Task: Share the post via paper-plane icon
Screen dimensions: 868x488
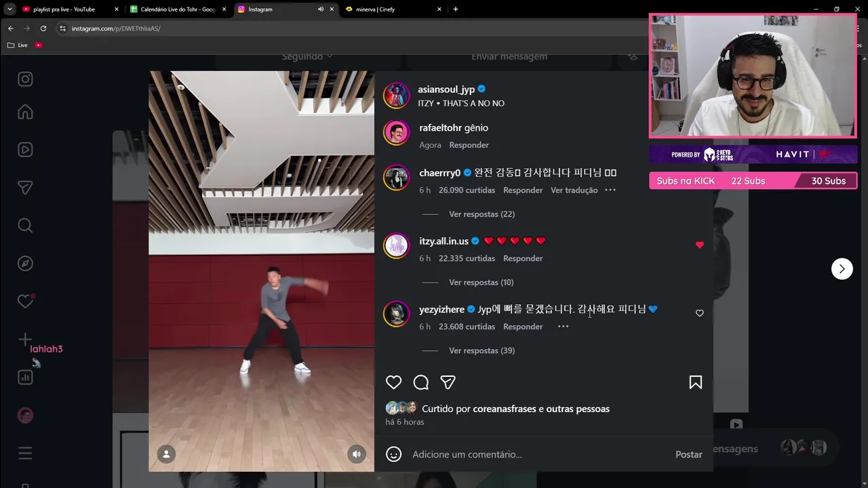Action: coord(448,382)
